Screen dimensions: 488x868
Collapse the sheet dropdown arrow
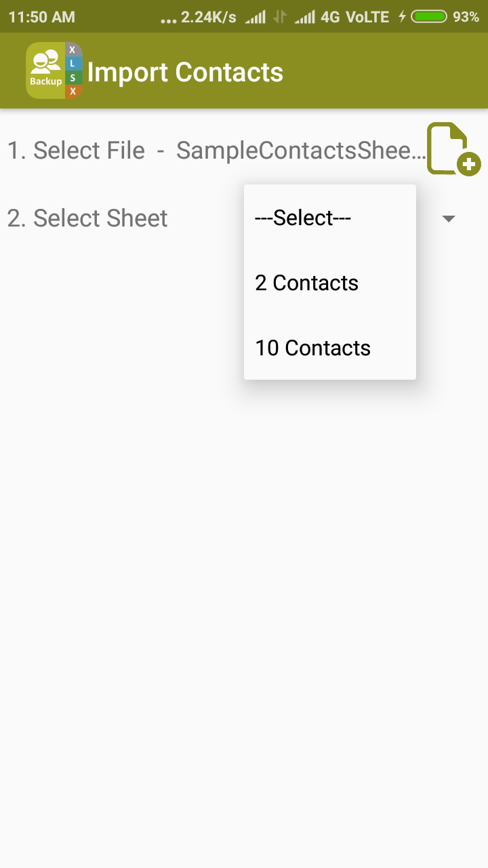(448, 218)
